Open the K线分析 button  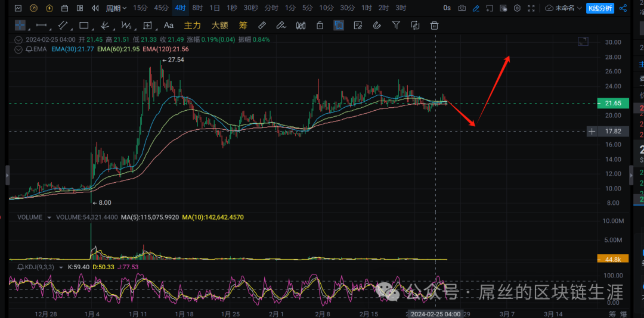tap(600, 8)
